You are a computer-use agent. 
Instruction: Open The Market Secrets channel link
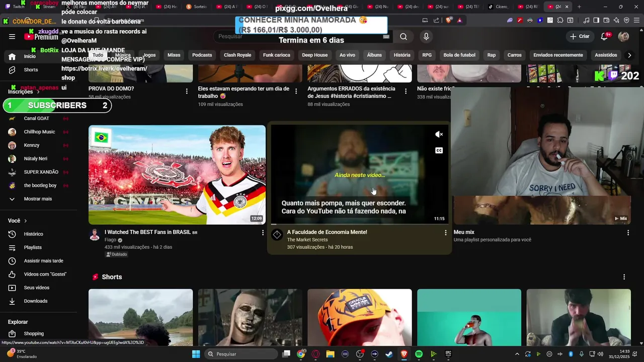pos(307,240)
